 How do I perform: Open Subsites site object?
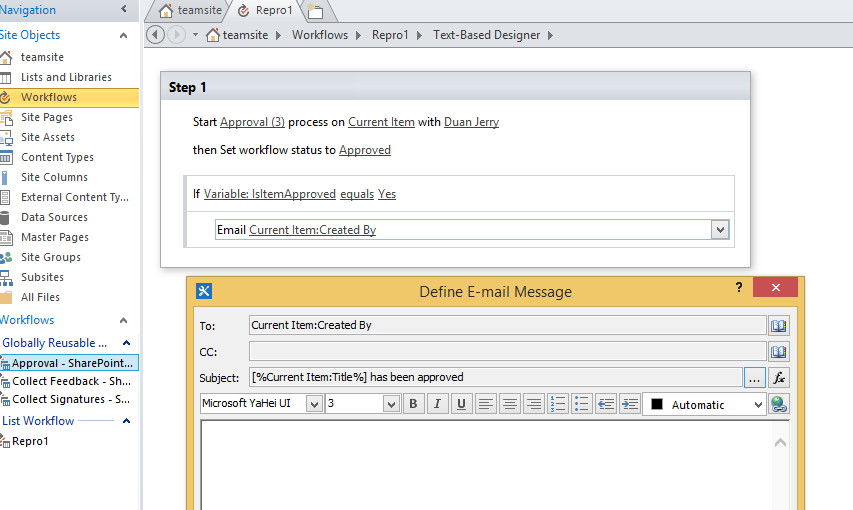point(42,277)
